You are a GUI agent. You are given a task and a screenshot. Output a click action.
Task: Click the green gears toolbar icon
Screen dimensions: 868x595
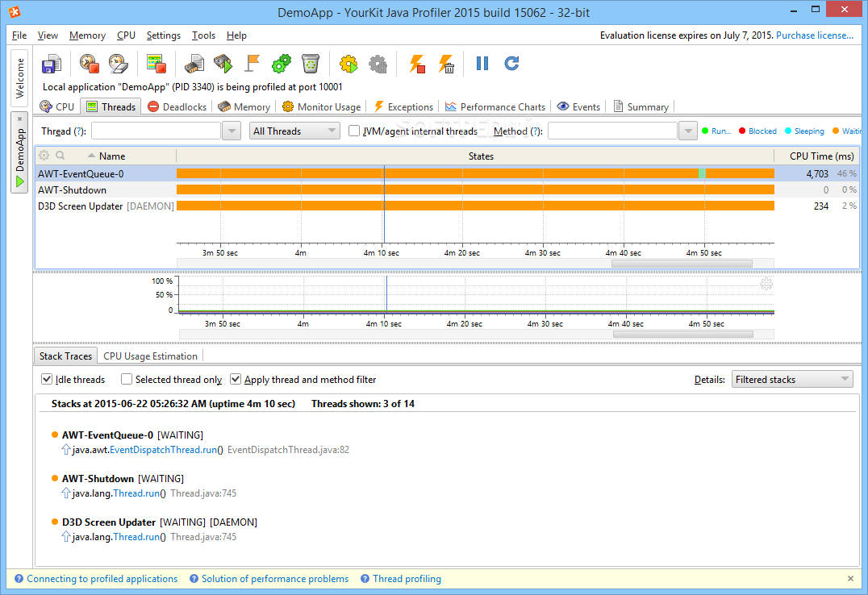click(282, 64)
